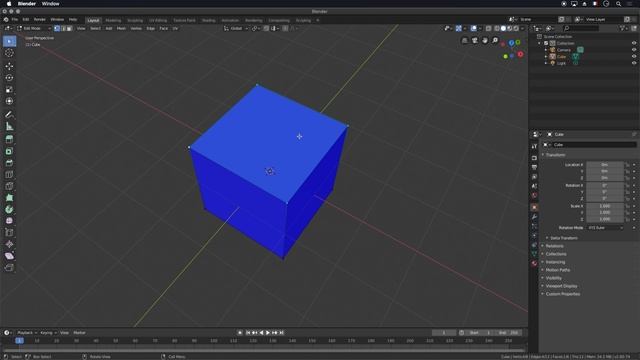Switch to the UV Editing workspace tab
This screenshot has height=360, width=640.
click(x=158, y=20)
